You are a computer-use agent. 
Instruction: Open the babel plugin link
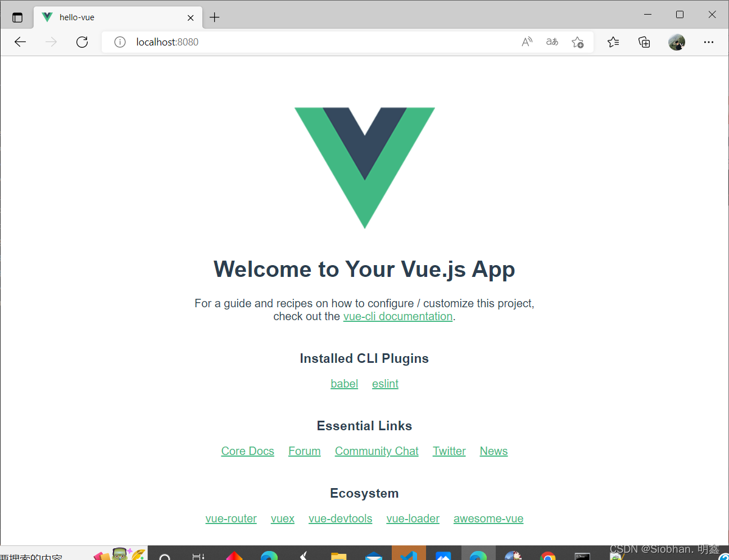click(x=345, y=384)
